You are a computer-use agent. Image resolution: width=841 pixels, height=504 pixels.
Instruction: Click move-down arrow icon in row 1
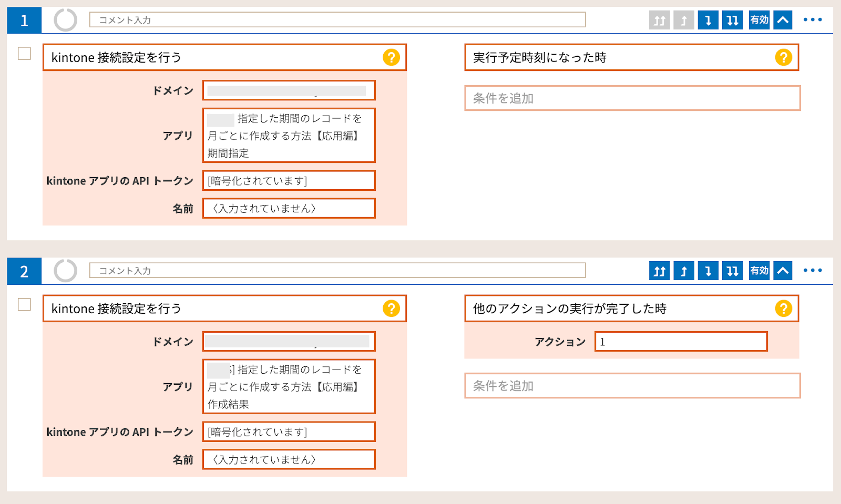pyautogui.click(x=708, y=20)
